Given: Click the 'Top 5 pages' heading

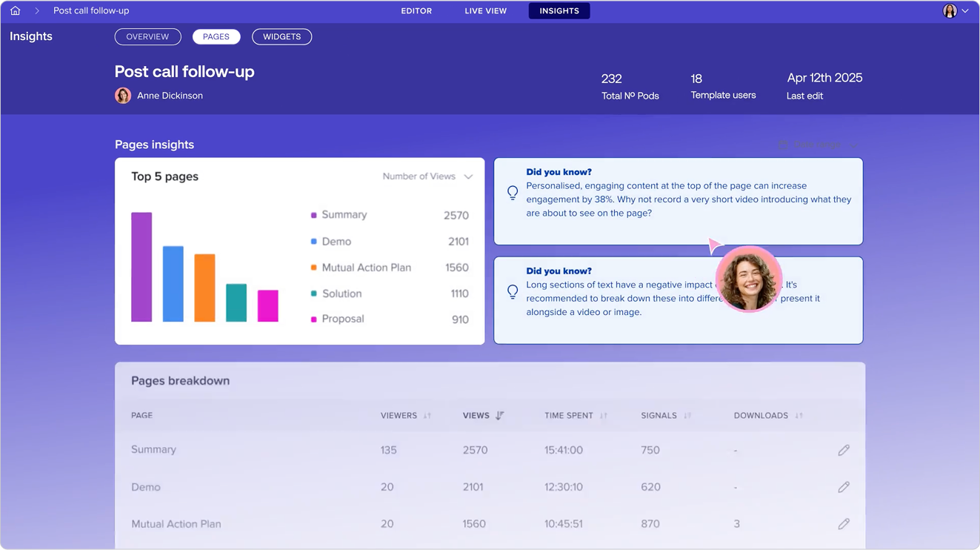Looking at the screenshot, I should click(x=165, y=176).
